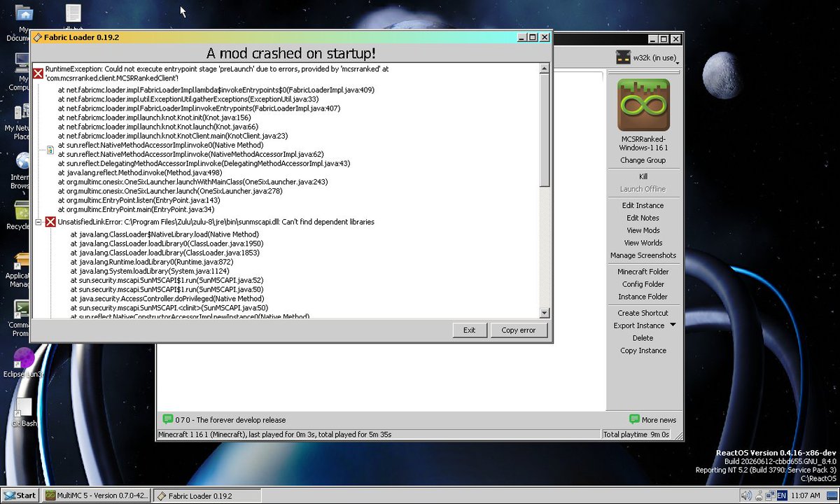Select the 'Method.invoke(Method.java:498)' stack line

click(140, 172)
